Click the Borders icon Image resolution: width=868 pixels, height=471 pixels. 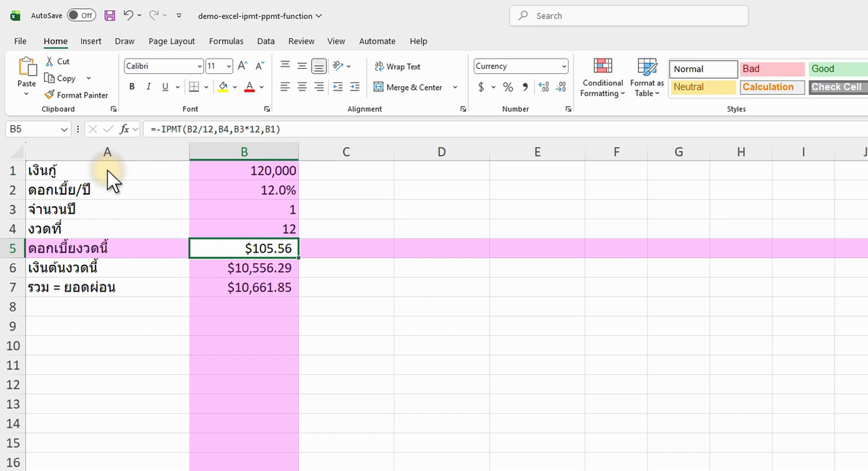pyautogui.click(x=194, y=87)
